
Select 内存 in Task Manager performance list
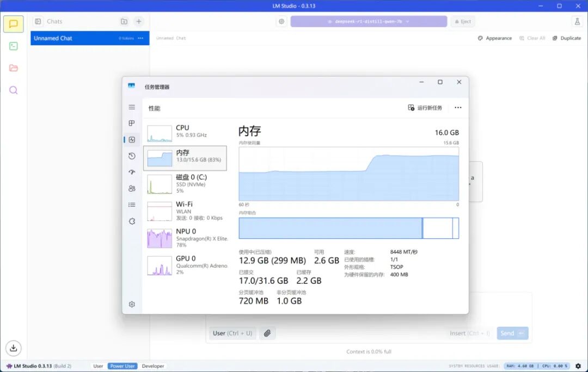pyautogui.click(x=185, y=158)
